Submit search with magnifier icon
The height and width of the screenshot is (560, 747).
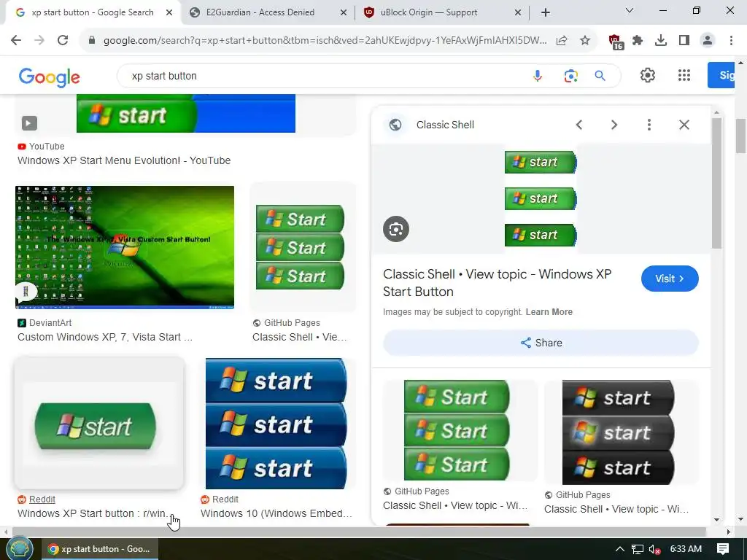click(600, 76)
